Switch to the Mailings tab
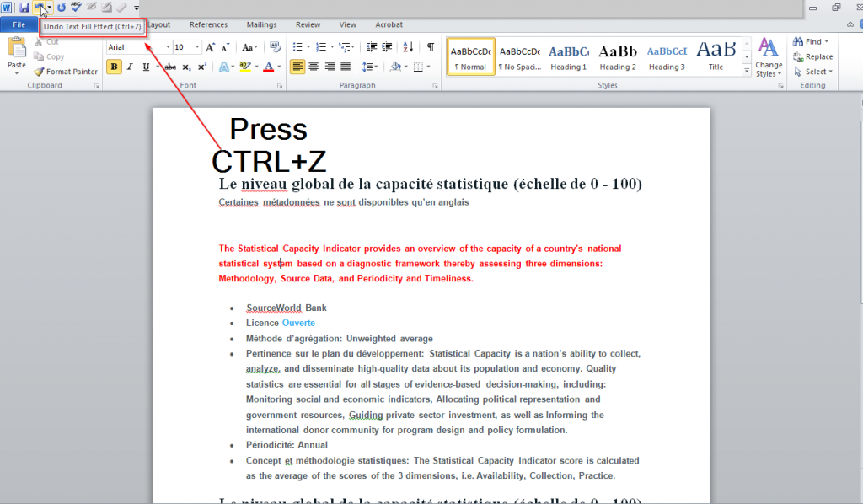Image resolution: width=863 pixels, height=504 pixels. 261,24
